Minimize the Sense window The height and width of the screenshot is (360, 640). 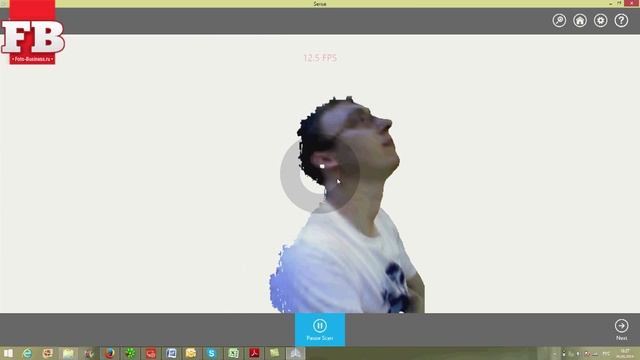pos(611,3)
